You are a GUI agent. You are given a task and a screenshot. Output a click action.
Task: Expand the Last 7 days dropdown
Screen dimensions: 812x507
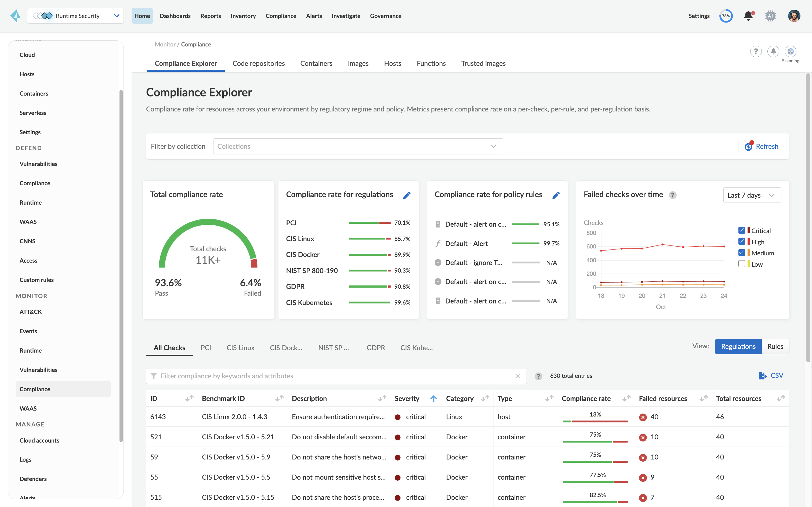coord(752,195)
